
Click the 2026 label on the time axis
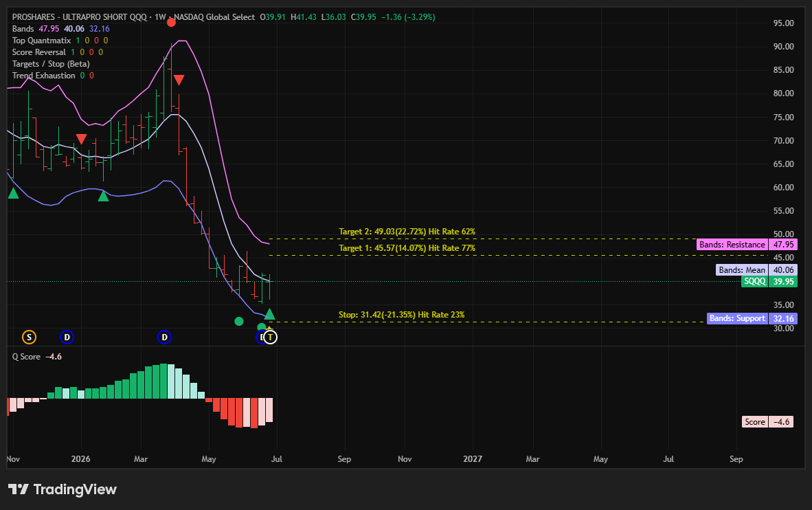(81, 459)
